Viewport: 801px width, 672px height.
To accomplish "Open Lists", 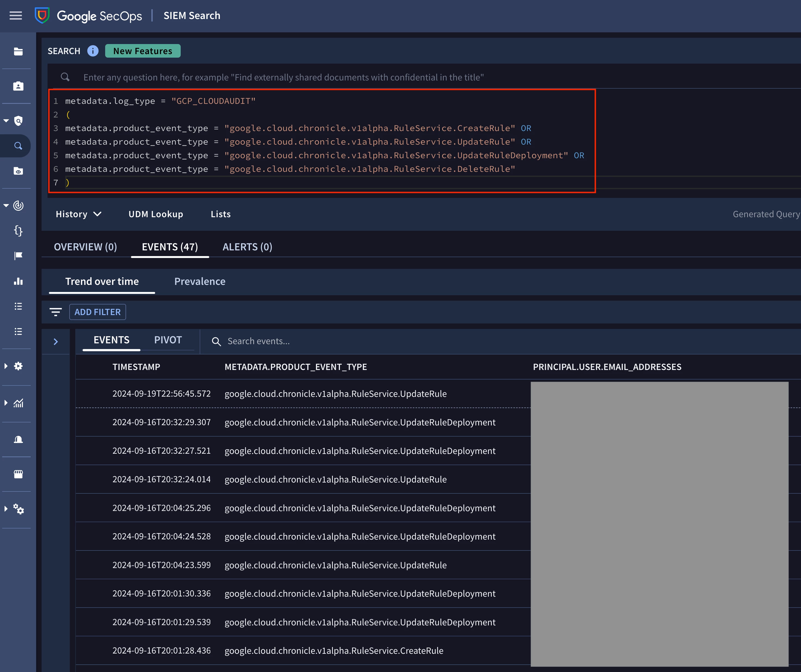I will (221, 214).
